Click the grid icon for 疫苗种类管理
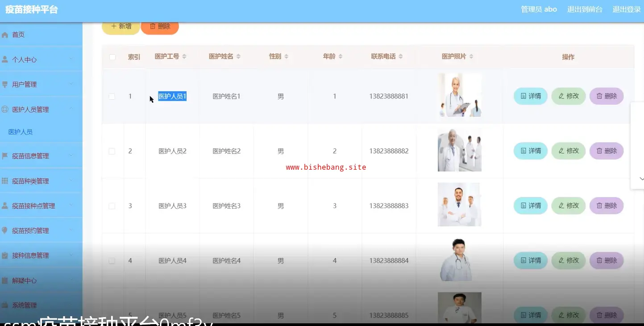This screenshot has height=326, width=644. coord(5,181)
